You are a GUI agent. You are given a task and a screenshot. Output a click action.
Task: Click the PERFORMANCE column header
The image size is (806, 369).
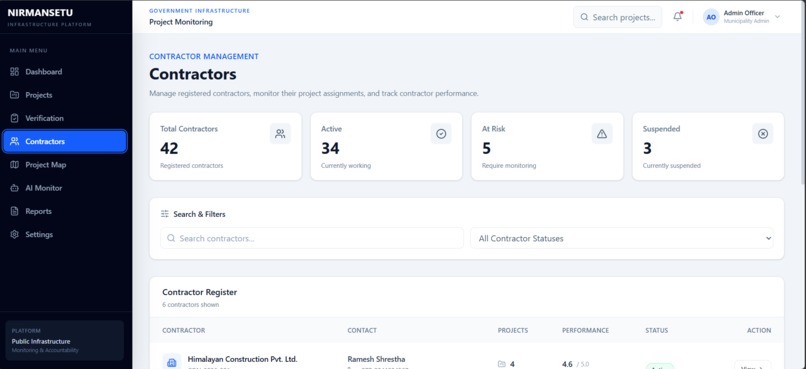tap(585, 330)
